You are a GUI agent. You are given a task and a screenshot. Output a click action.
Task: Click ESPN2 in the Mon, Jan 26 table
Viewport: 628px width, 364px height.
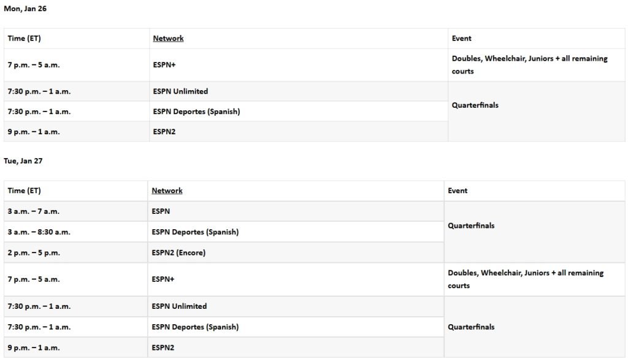164,132
